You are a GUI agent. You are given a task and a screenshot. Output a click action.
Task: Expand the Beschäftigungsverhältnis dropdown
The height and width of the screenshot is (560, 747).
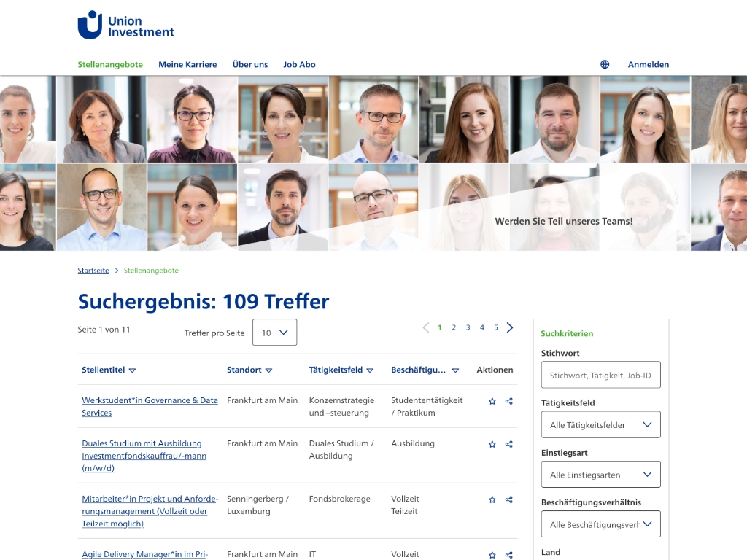coord(600,524)
